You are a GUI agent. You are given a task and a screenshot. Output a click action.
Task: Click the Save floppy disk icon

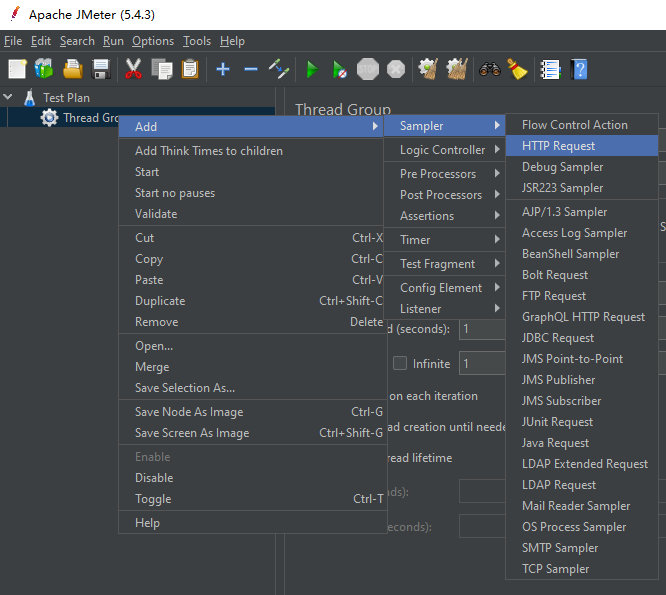(x=101, y=69)
